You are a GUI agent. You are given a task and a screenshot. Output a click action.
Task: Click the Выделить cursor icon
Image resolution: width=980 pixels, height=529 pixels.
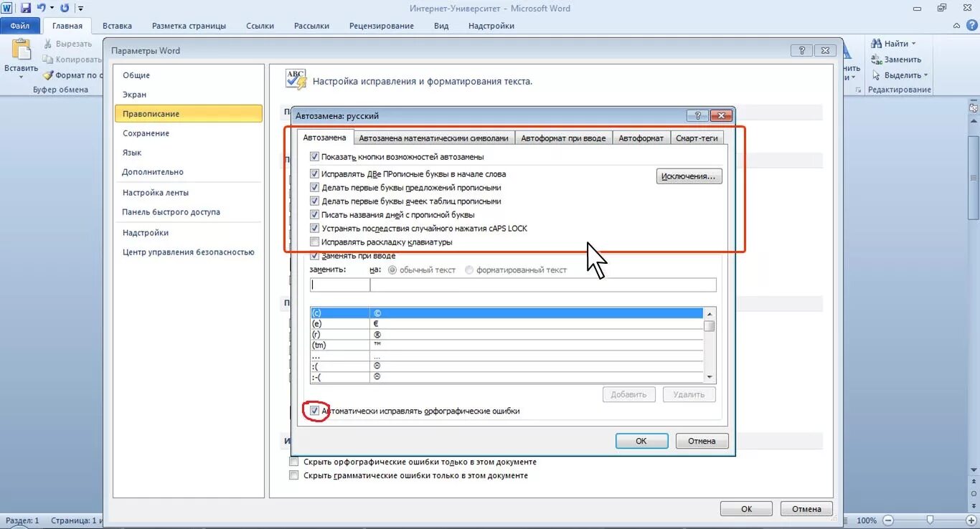tap(877, 75)
